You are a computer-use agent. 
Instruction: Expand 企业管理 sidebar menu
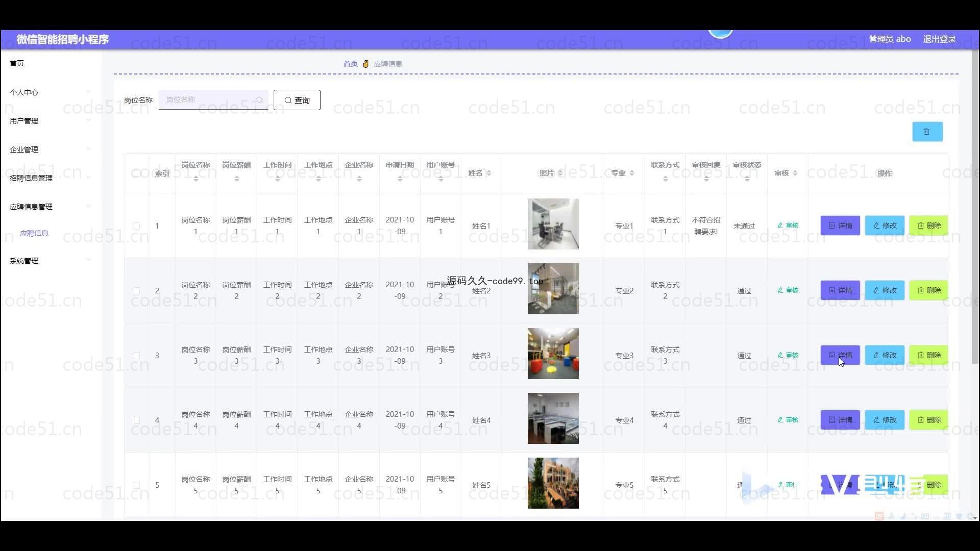(51, 149)
